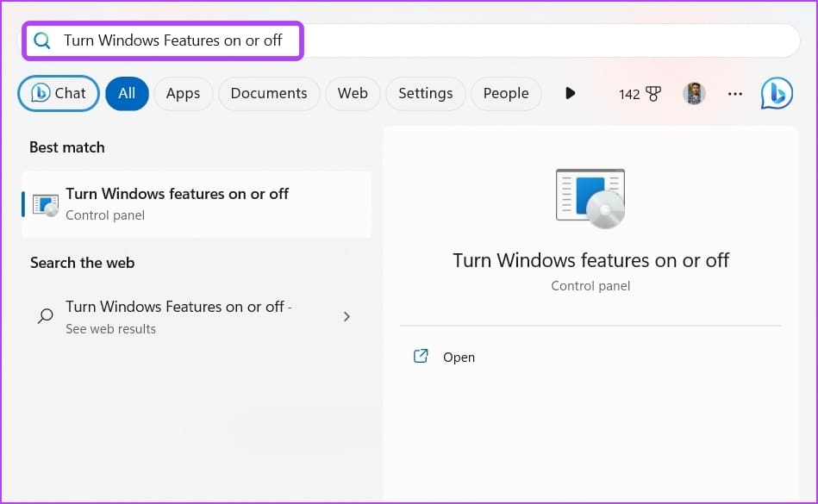
Task: Switch to the Apps filter tab
Action: click(x=183, y=93)
